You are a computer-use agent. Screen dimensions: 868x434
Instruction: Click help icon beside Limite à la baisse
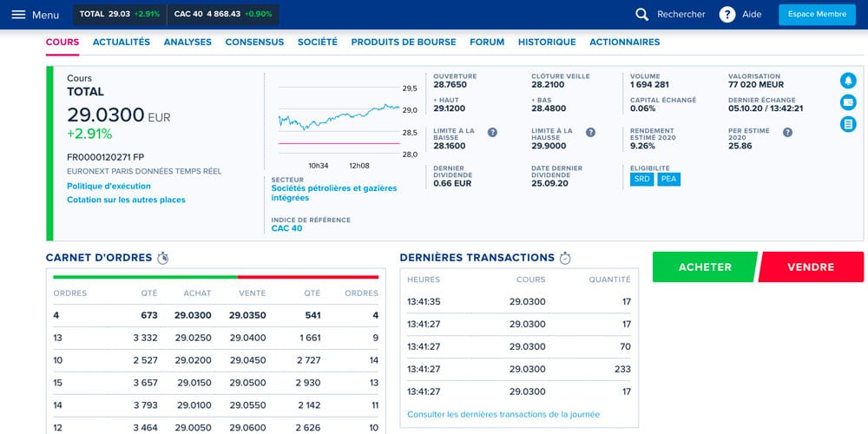tap(492, 132)
